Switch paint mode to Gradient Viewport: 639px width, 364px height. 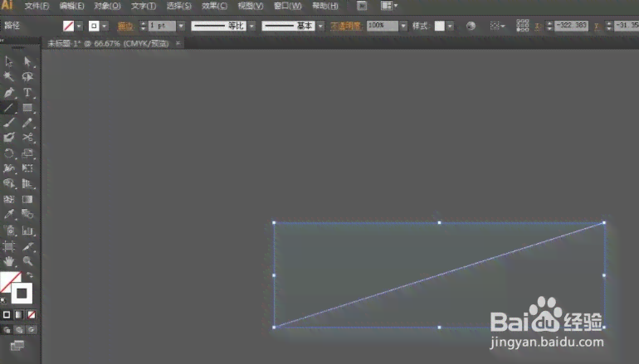point(19,315)
